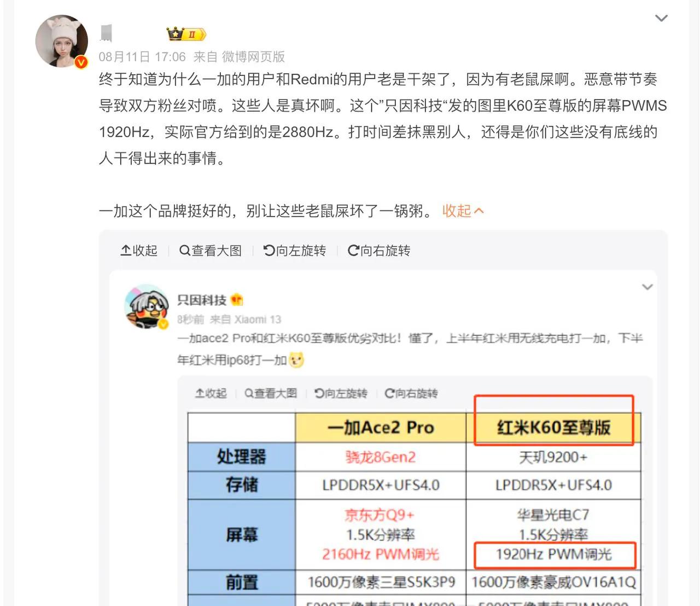This screenshot has width=700, height=606.
Task: Click the 京东方Q9+ cell text
Action: pos(380,515)
